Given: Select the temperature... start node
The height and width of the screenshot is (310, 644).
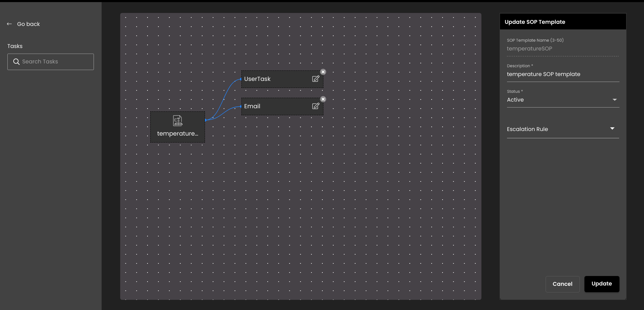Looking at the screenshot, I should [178, 127].
